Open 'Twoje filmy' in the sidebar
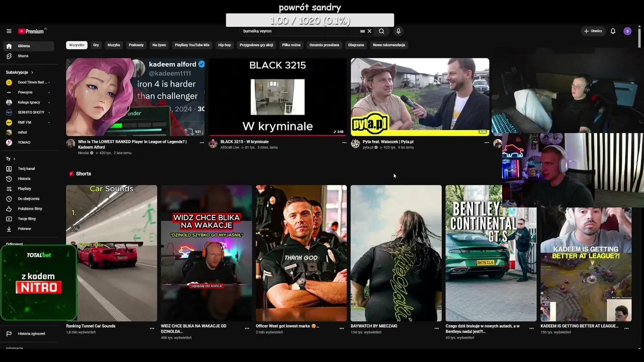Image resolution: width=644 pixels, height=362 pixels. pos(29,219)
